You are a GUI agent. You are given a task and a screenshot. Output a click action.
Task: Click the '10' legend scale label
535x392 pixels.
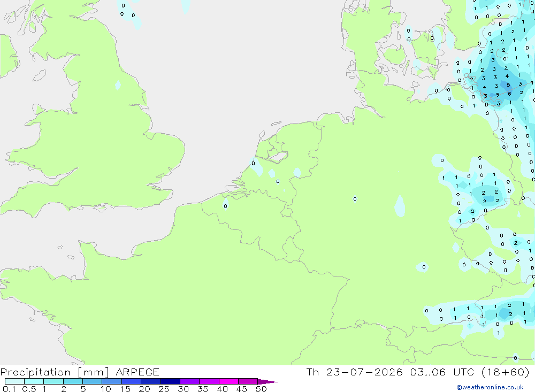106,389
